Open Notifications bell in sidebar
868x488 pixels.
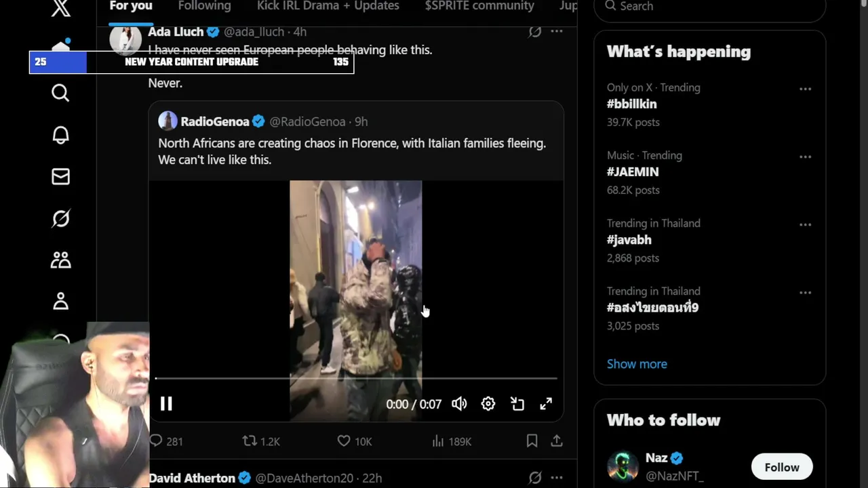coord(60,135)
